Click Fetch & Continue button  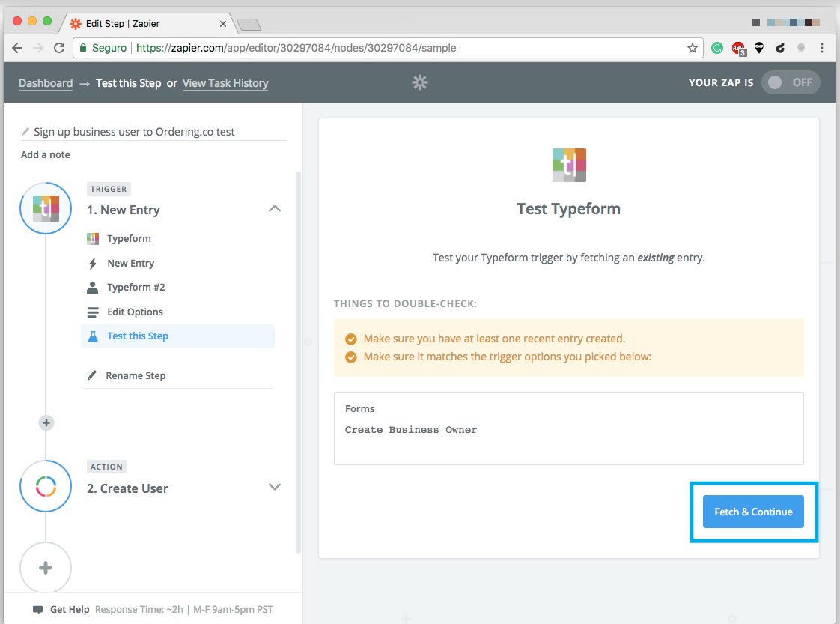[x=753, y=512]
